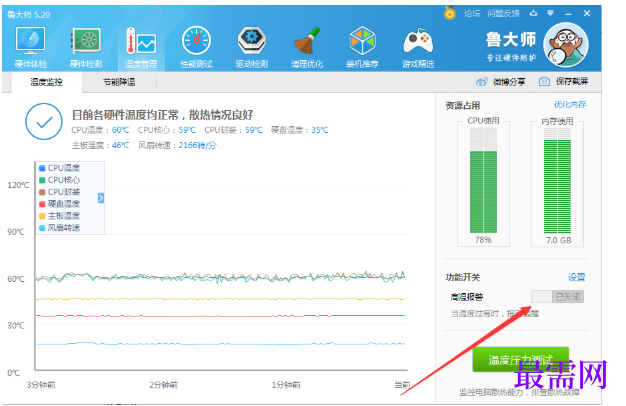Click the 鲁大师 5.20 title text

(29, 15)
